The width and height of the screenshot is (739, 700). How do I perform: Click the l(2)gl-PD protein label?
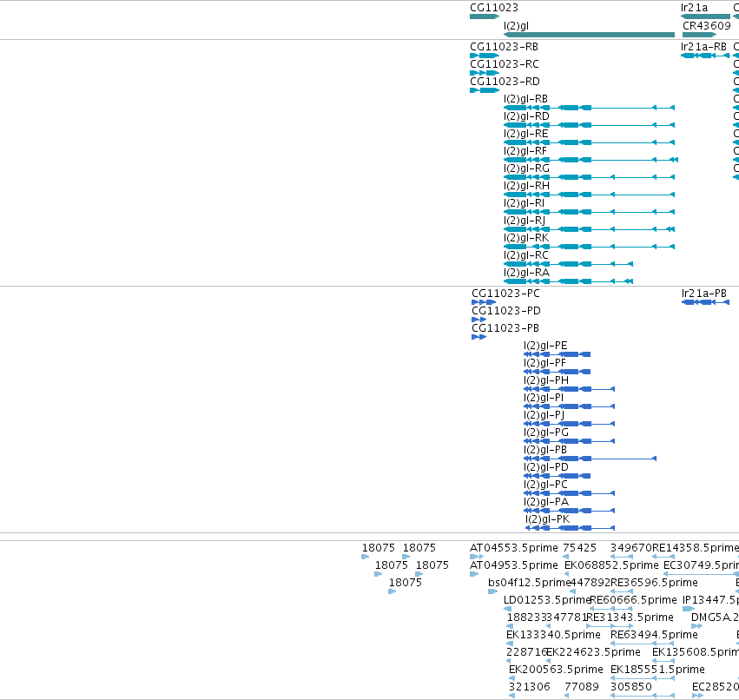(545, 467)
